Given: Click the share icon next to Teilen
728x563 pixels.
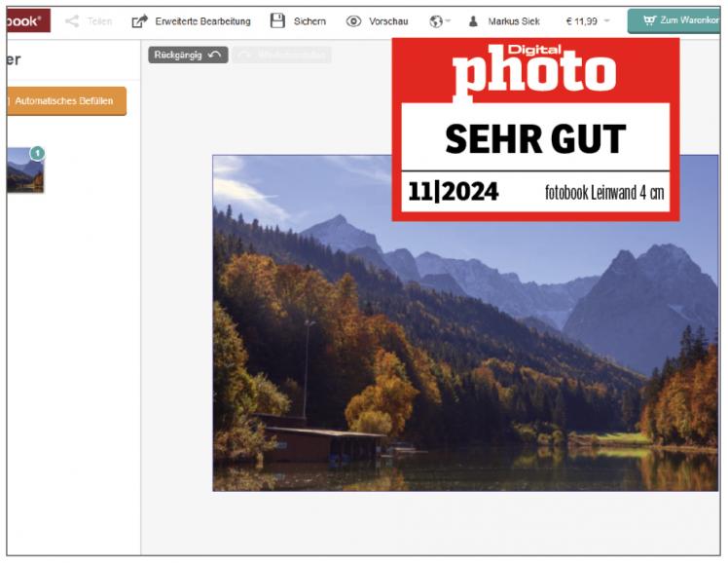Looking at the screenshot, I should (x=72, y=20).
